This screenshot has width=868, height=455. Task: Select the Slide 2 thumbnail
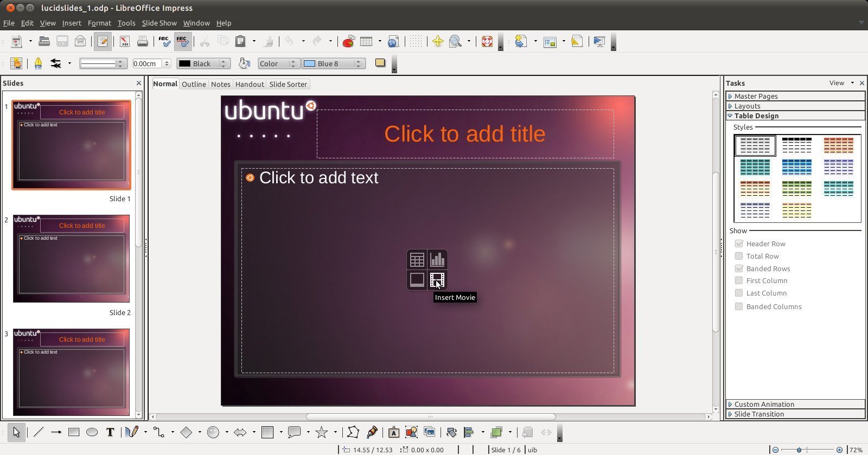pos(71,258)
